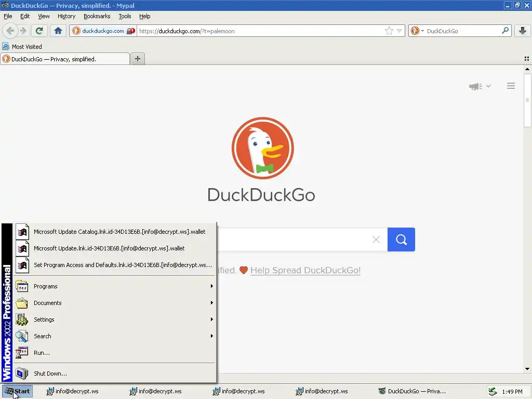Open the View menu
Screen dimensions: 532x399
pyautogui.click(x=44, y=16)
